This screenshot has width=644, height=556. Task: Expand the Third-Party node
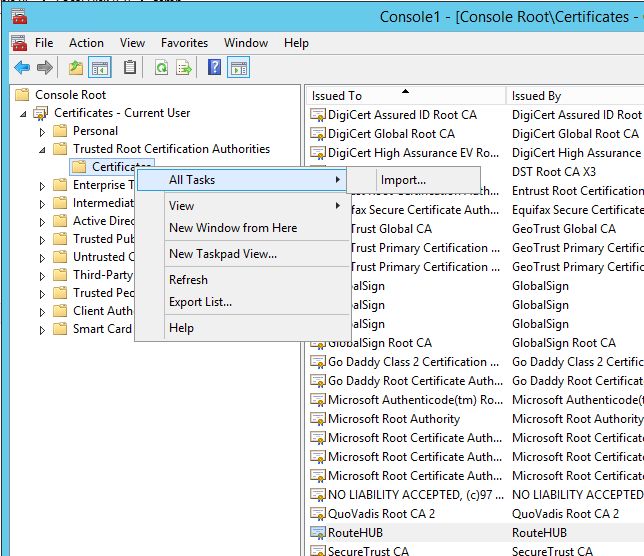[x=42, y=276]
